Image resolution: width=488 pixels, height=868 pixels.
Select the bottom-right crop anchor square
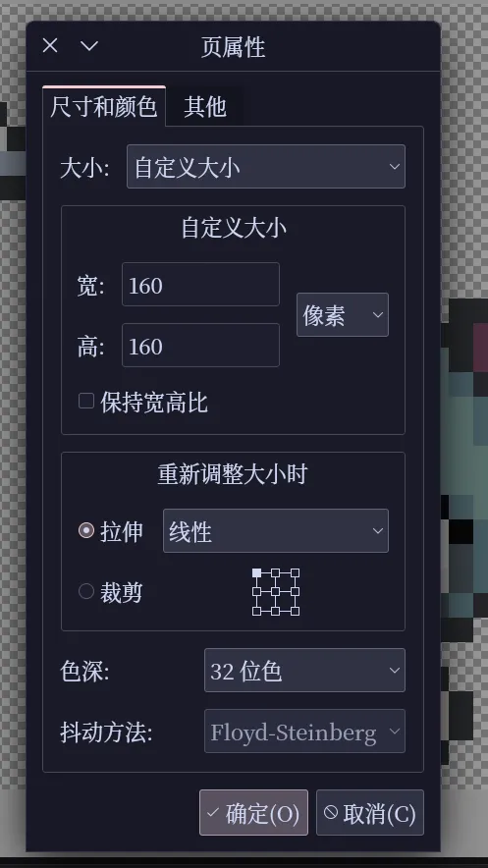[295, 611]
